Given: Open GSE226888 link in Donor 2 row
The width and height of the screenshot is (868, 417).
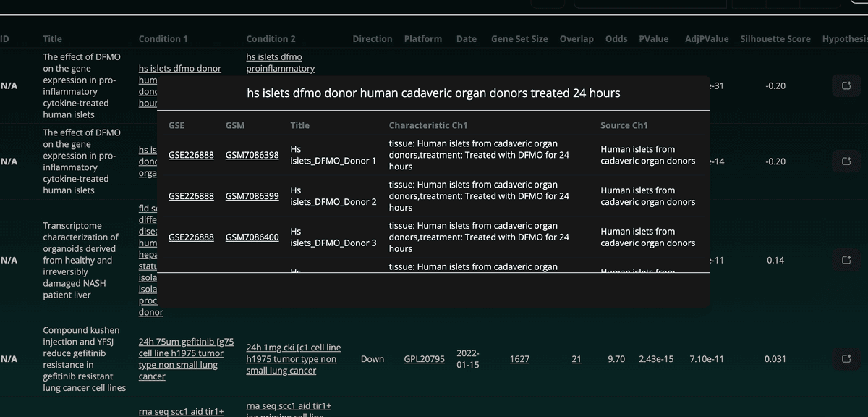Looking at the screenshot, I should tap(191, 196).
